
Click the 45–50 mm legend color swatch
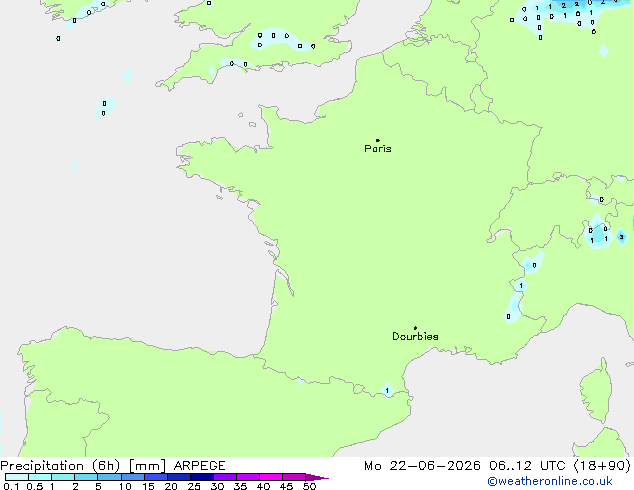point(294,477)
